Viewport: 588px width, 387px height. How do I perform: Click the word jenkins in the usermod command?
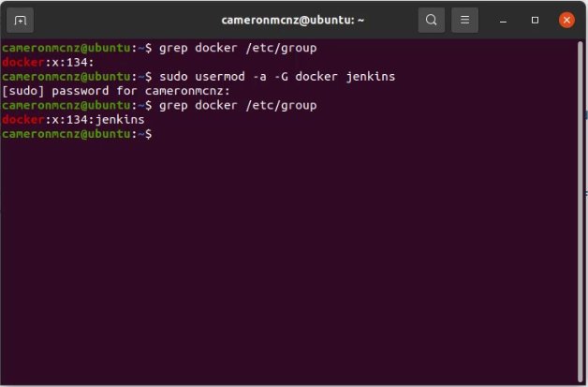click(x=370, y=76)
